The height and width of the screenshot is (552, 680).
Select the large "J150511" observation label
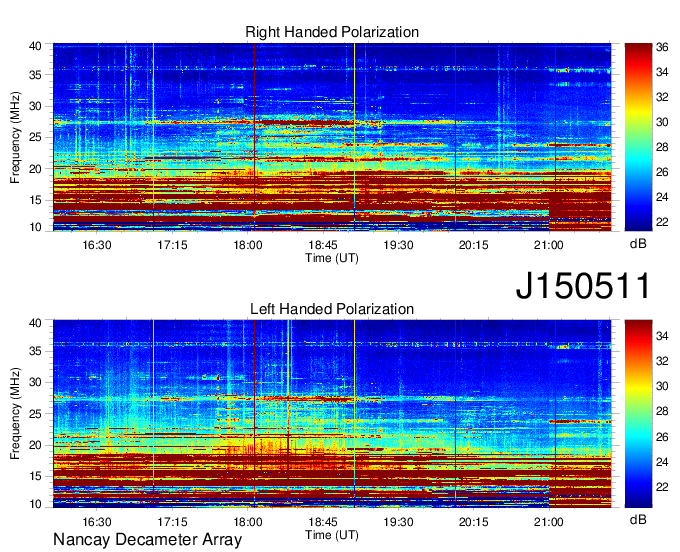583,286
